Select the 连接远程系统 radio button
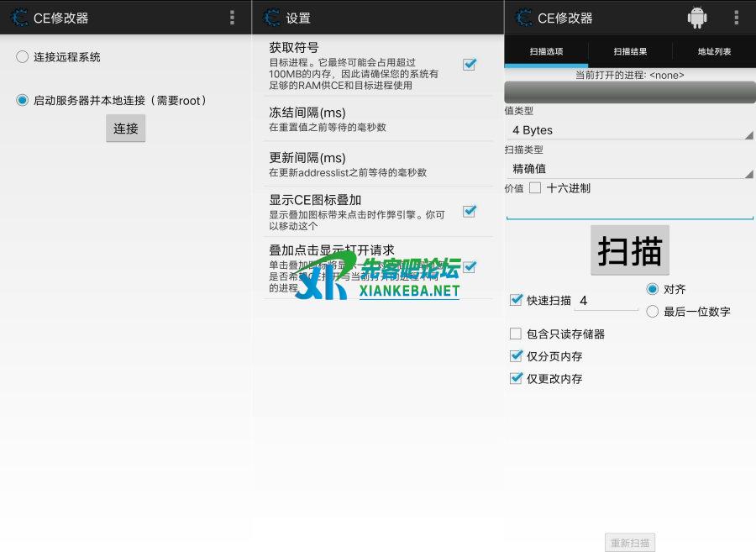 point(24,57)
